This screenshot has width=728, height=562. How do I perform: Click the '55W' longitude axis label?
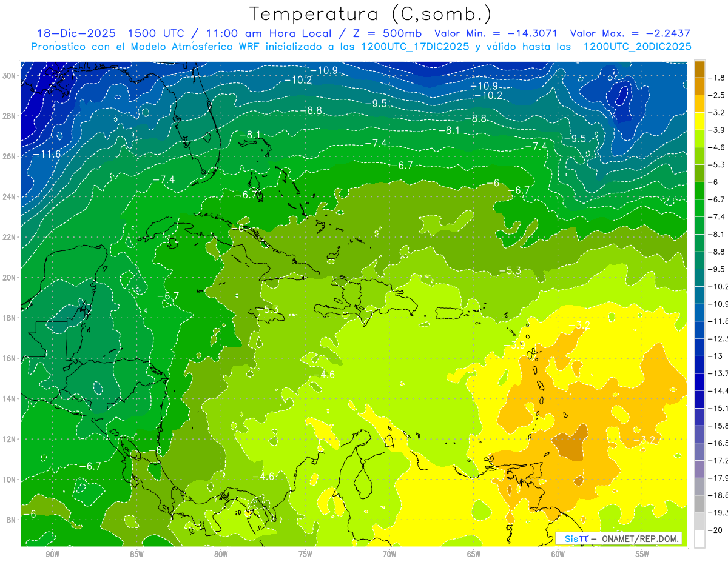642,554
